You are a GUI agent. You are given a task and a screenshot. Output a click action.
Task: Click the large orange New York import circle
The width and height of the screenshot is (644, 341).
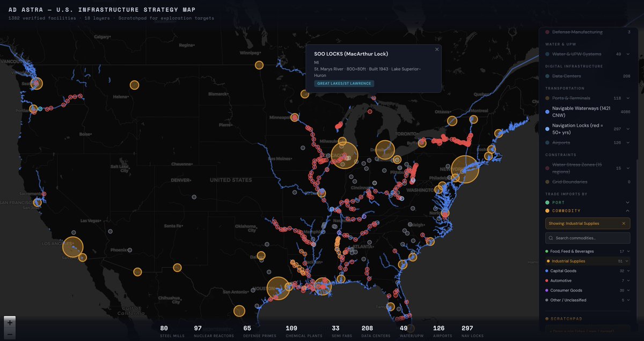click(x=465, y=169)
